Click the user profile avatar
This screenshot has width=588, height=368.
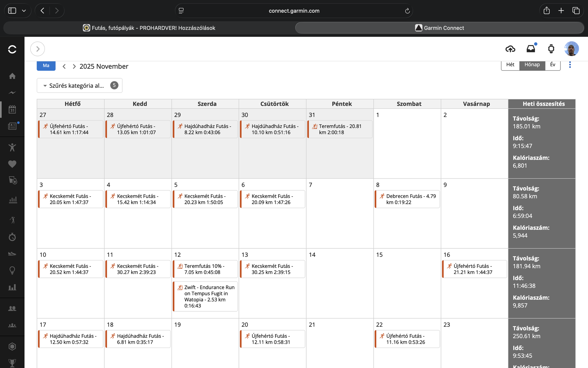point(571,49)
